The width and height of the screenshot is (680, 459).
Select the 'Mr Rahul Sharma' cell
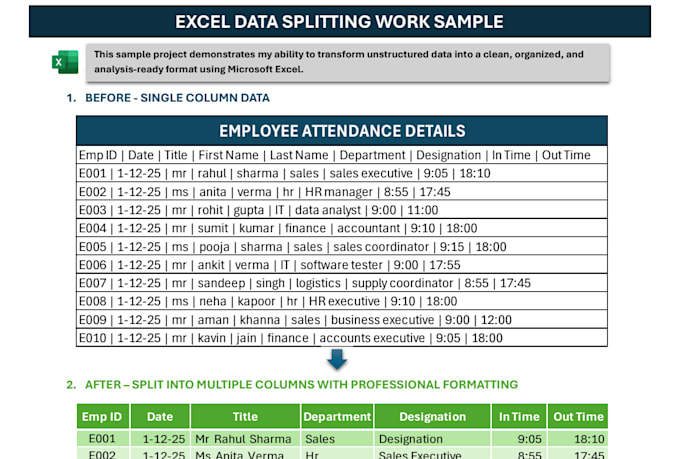245,439
